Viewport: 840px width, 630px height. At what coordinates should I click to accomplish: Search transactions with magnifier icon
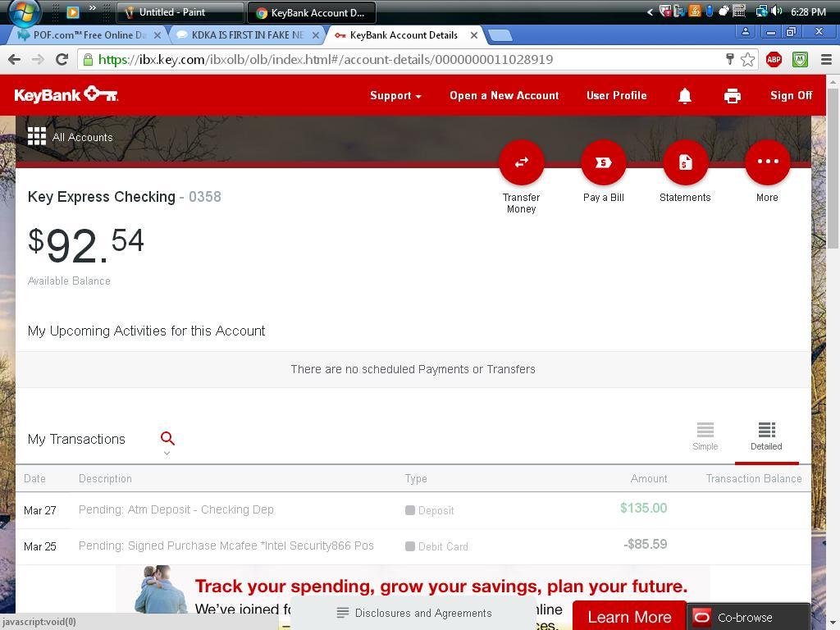tap(167, 438)
